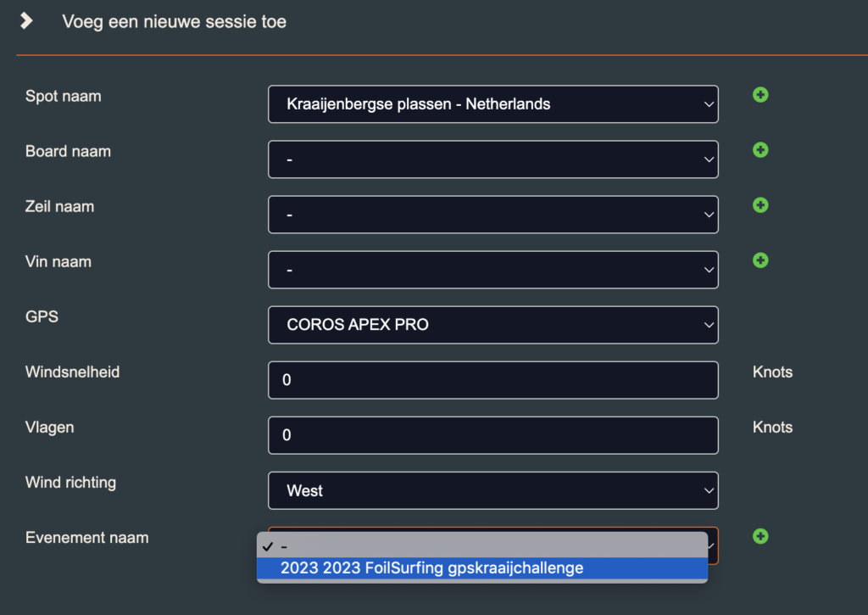Add a new sail via Zeil naam plus
The height and width of the screenshot is (615, 868).
[x=760, y=205]
